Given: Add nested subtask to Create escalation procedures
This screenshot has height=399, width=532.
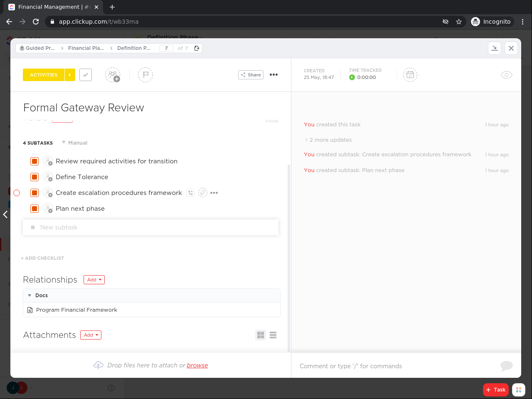Looking at the screenshot, I should [190, 193].
